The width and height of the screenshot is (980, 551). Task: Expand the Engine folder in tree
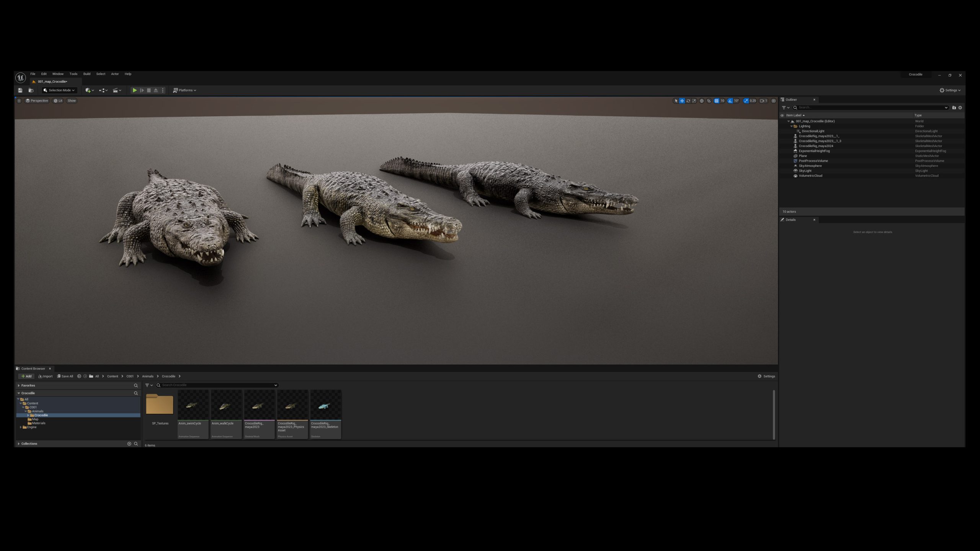click(21, 427)
